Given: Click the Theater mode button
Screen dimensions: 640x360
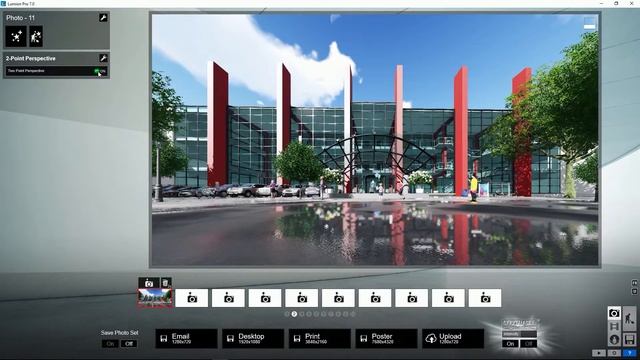Looking at the screenshot, I should click(599, 353).
